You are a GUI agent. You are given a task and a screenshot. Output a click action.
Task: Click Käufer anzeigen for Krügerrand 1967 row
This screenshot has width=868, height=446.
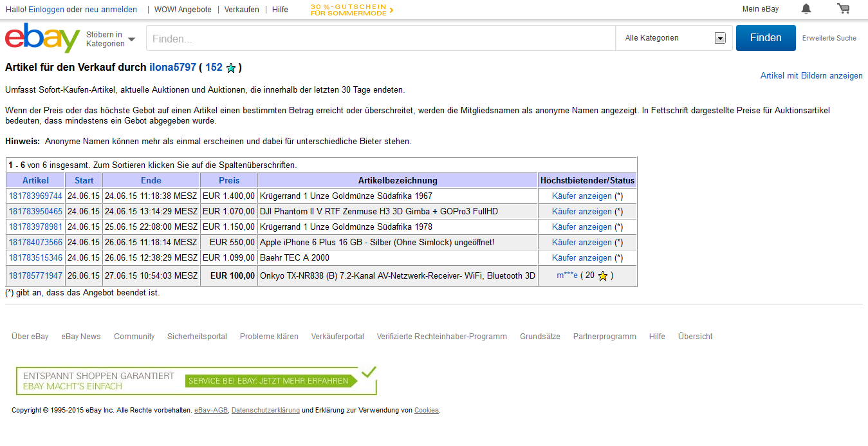(582, 196)
